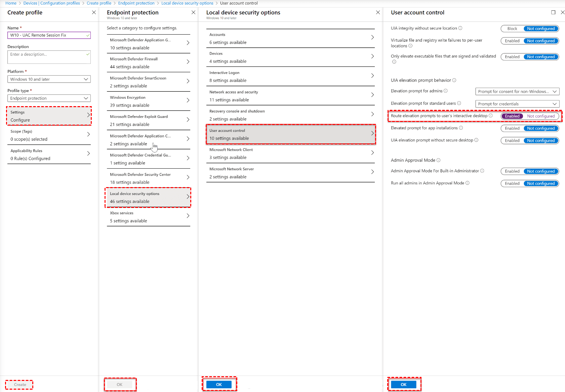Set UIA integrity without secure location to Block

(512, 29)
